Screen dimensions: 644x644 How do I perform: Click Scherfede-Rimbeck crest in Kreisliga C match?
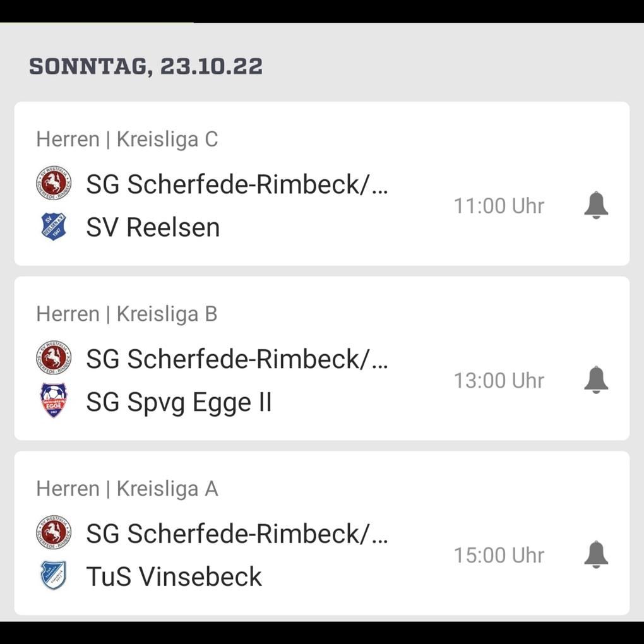tap(54, 184)
